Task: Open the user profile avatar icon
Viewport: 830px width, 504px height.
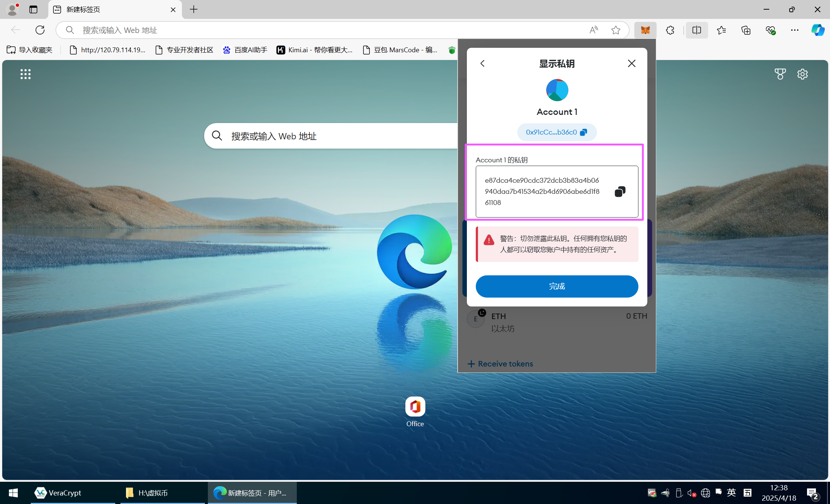Action: pyautogui.click(x=13, y=9)
